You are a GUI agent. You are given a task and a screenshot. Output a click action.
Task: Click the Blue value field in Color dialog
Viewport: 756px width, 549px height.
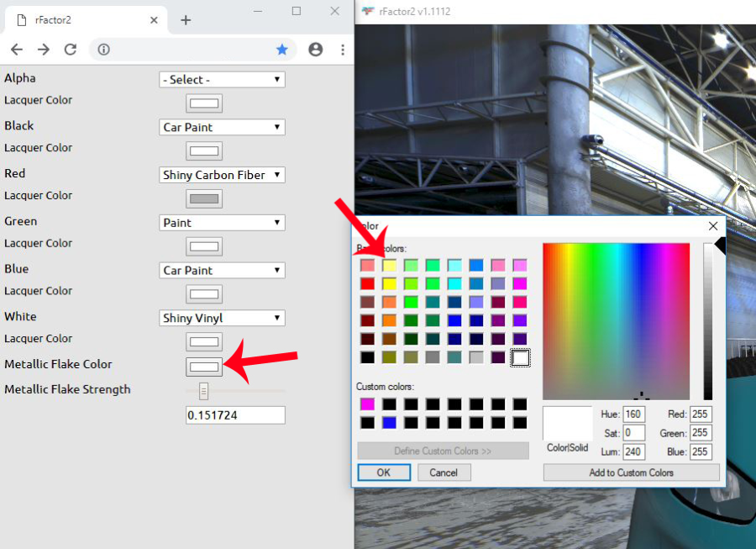(x=701, y=451)
